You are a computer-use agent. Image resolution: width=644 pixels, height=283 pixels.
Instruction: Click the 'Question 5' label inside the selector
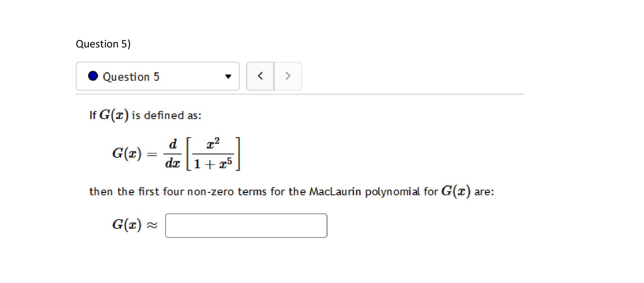(131, 77)
